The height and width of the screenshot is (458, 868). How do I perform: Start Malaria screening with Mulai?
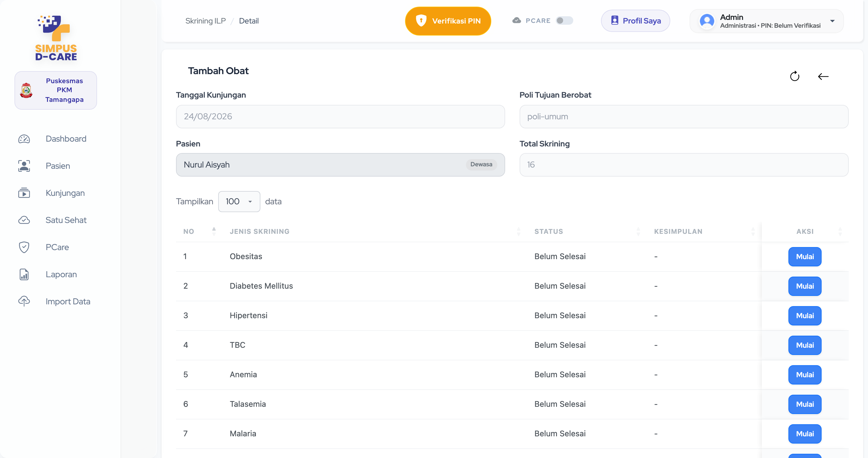pos(805,434)
